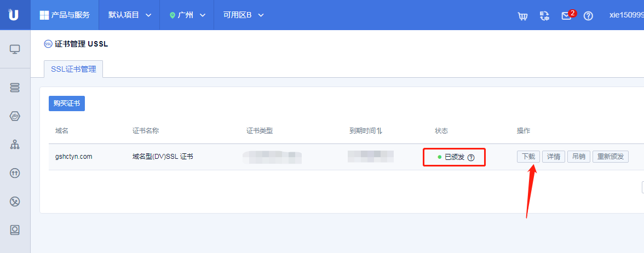
Task: Open the shopping cart icon
Action: (x=522, y=16)
